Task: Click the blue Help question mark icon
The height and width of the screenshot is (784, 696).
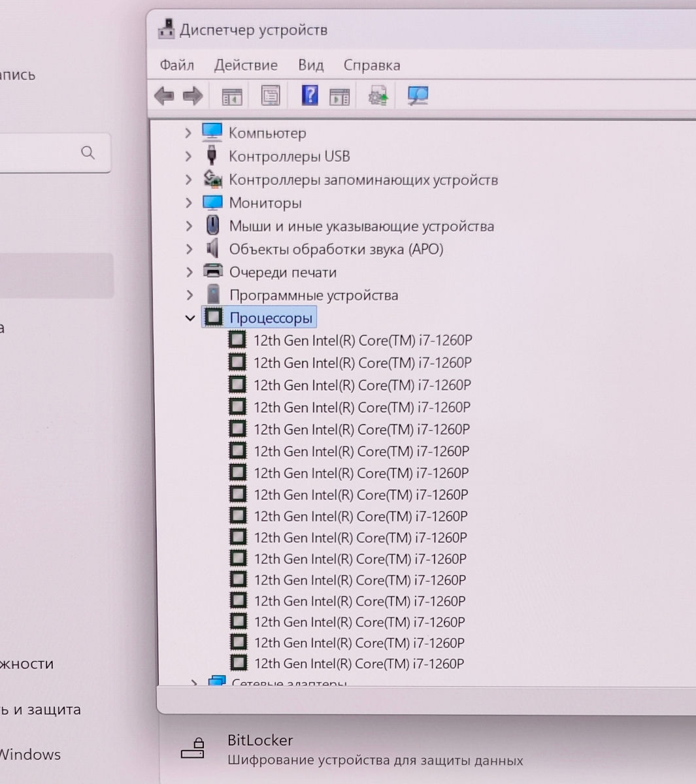Action: point(310,95)
